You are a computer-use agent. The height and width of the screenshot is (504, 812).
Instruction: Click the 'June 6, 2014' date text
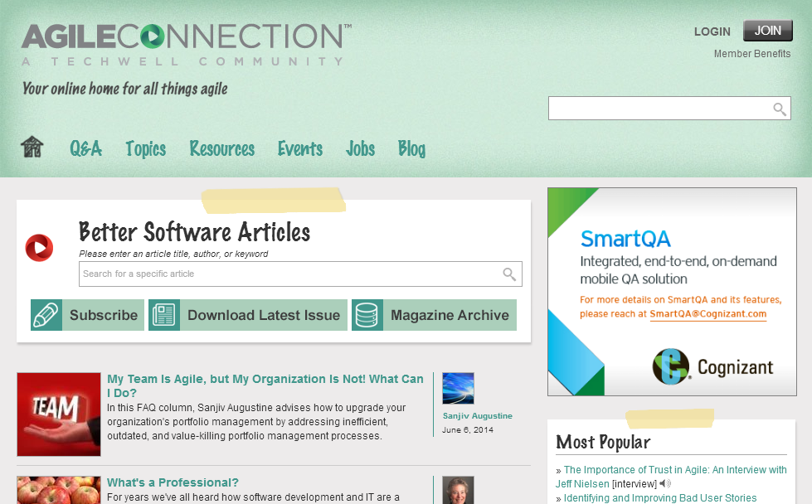(468, 430)
